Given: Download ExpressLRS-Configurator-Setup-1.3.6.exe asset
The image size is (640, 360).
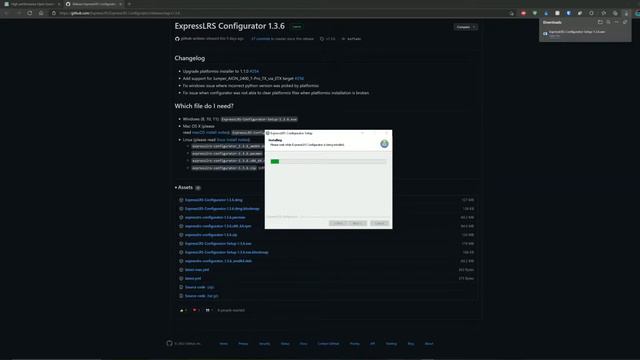Looking at the screenshot, I should [218, 244].
